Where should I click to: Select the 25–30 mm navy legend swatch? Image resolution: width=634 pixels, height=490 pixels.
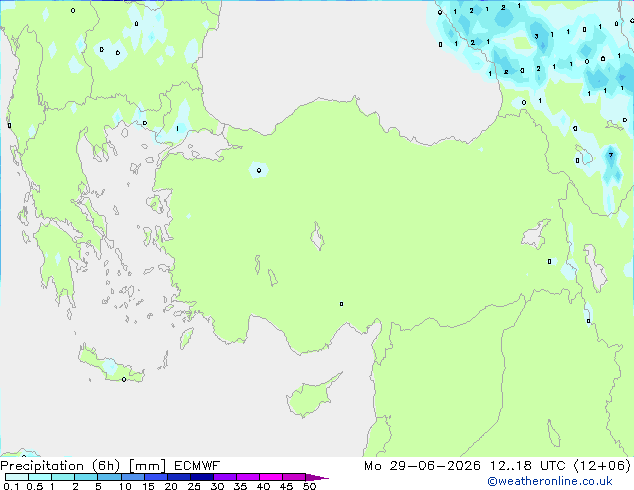[202, 477]
